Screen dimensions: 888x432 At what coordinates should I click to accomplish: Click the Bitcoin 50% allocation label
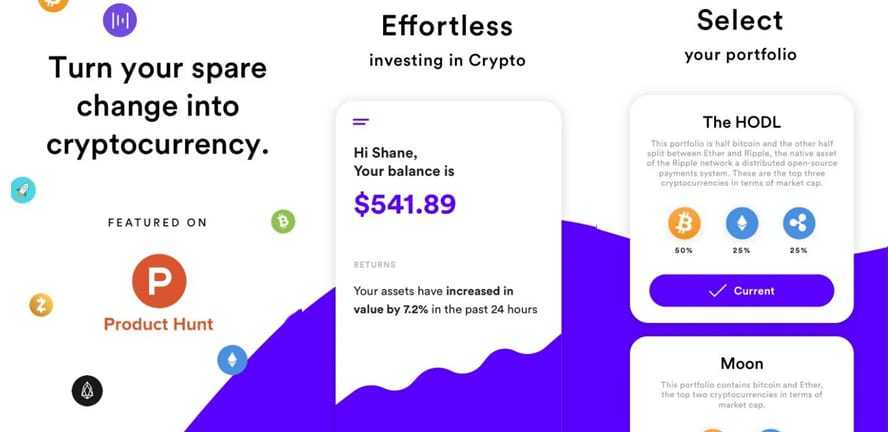(684, 250)
